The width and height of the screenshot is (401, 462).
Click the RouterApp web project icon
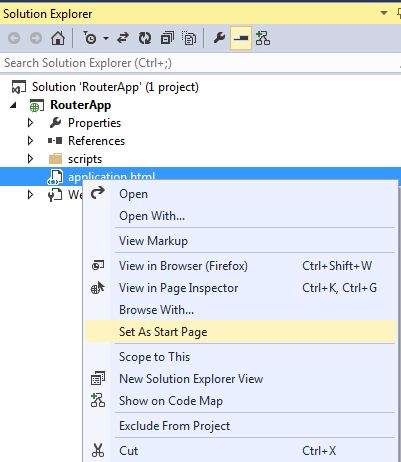(x=37, y=106)
